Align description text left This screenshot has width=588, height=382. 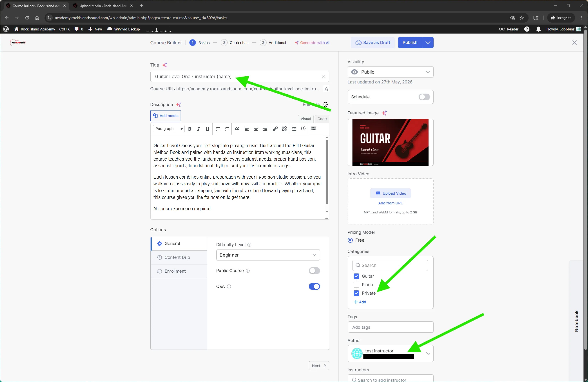click(x=247, y=129)
